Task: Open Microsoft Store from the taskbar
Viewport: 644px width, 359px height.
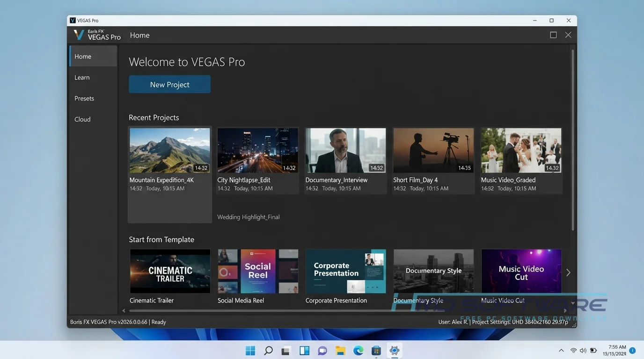Action: click(376, 351)
